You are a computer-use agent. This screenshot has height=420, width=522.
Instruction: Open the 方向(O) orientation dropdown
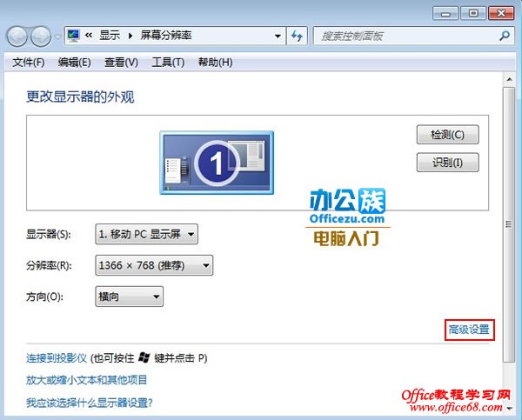(129, 297)
